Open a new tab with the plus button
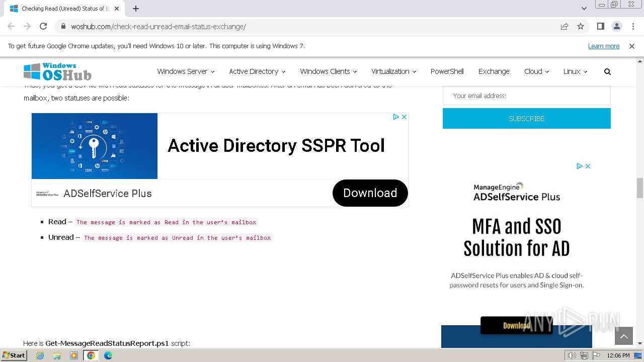The width and height of the screenshot is (644, 362). tap(136, 9)
